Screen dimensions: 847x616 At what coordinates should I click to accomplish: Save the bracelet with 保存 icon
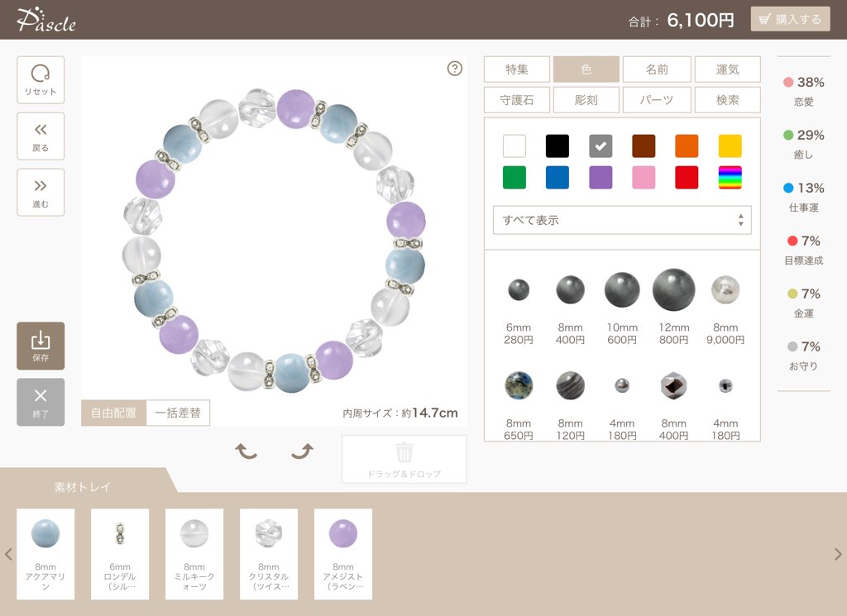41,346
